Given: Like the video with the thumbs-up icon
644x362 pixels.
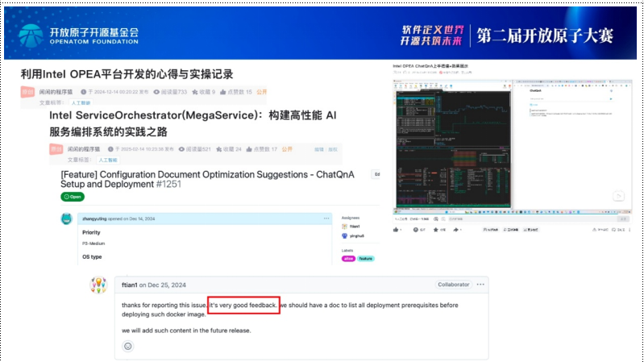Looking at the screenshot, I should click(396, 230).
